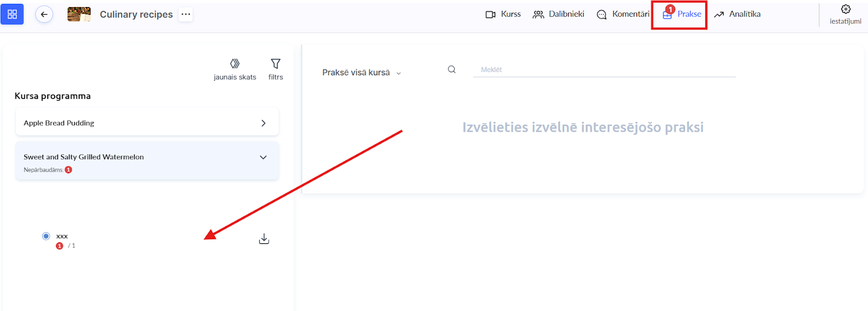The width and height of the screenshot is (868, 311).
Task: Select the xxx practice radio button
Action: (46, 236)
